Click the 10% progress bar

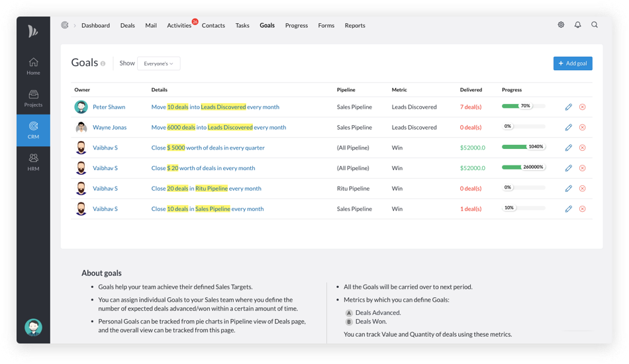(524, 208)
